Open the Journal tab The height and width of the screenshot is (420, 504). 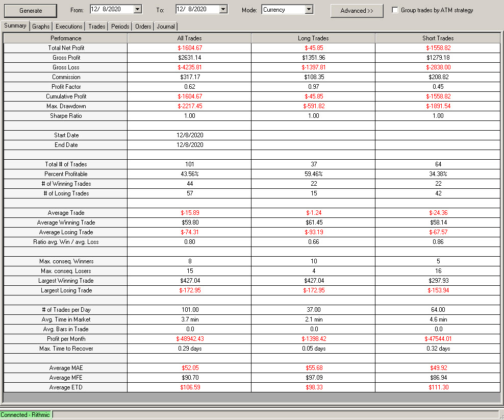pyautogui.click(x=166, y=27)
